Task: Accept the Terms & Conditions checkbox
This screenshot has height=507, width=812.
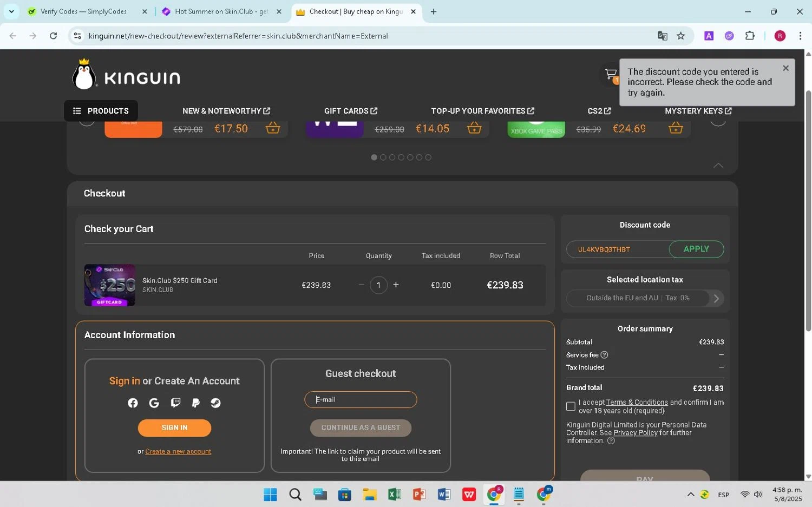Action: tap(571, 406)
